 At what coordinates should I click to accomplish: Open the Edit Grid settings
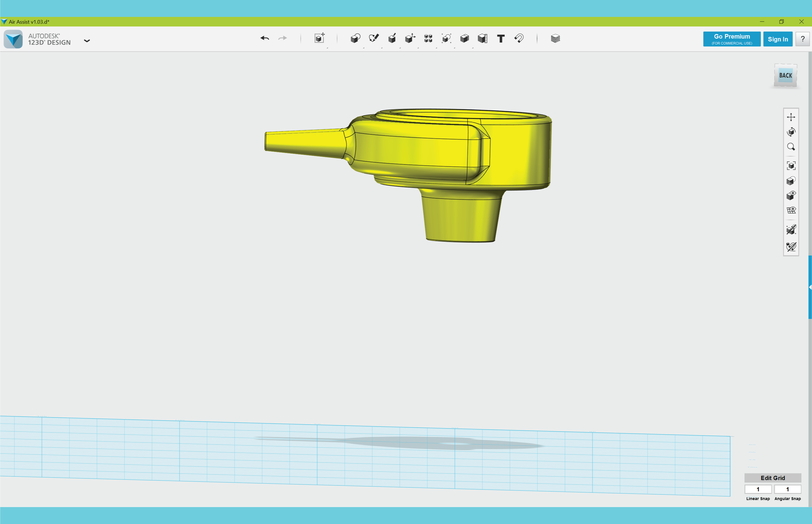773,478
